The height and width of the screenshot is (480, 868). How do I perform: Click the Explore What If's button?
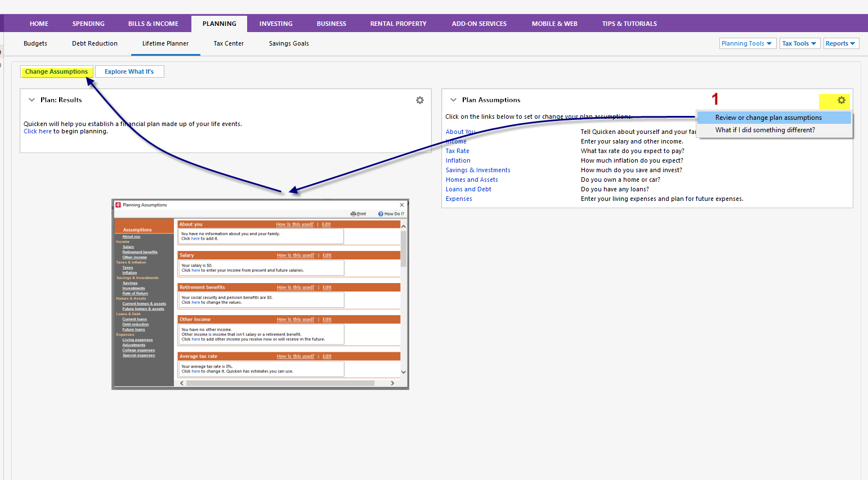129,71
